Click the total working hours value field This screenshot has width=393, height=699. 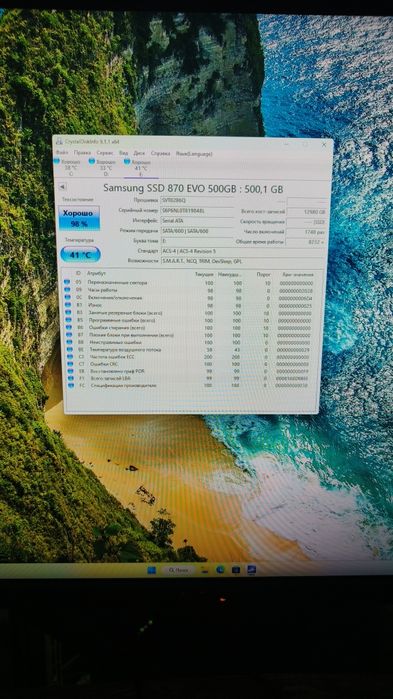point(306,242)
